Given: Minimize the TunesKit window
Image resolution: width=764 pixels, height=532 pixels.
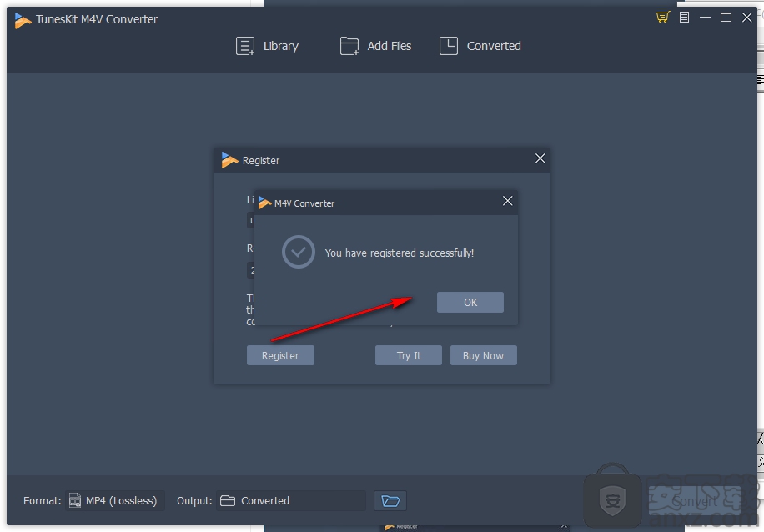Looking at the screenshot, I should click(x=705, y=18).
